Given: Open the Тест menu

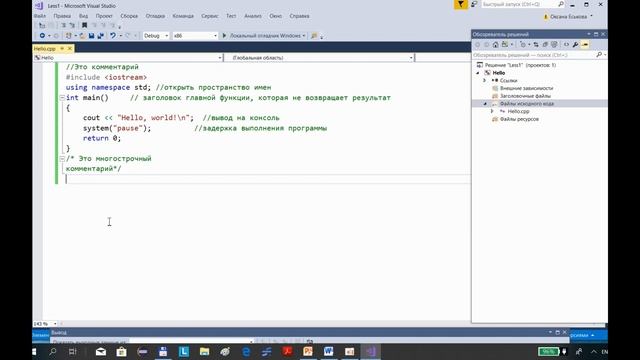Looking at the screenshot, I should click(231, 16).
